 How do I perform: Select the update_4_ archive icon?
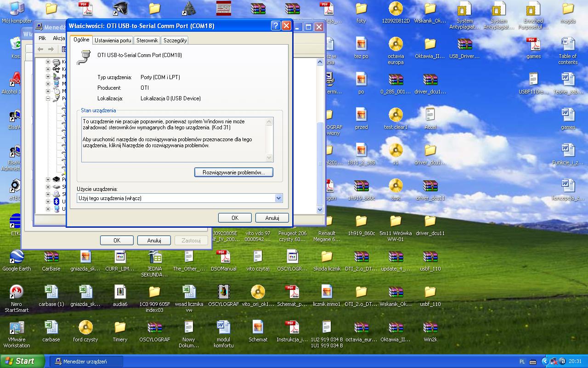[396, 260]
